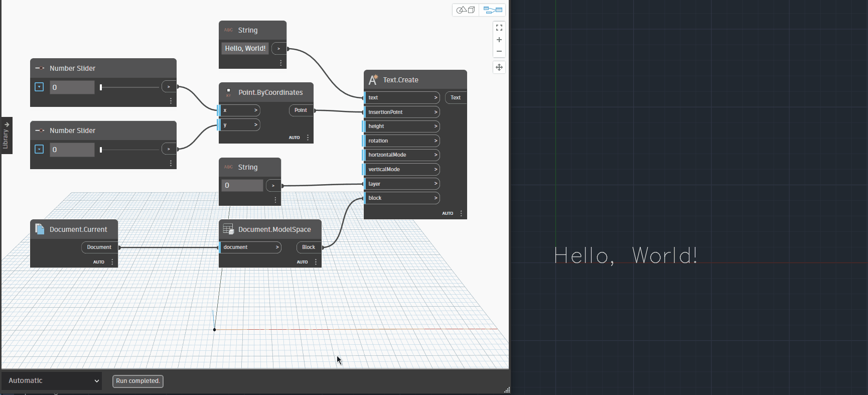Select the pan mode icon
This screenshot has height=395, width=868.
(x=499, y=67)
